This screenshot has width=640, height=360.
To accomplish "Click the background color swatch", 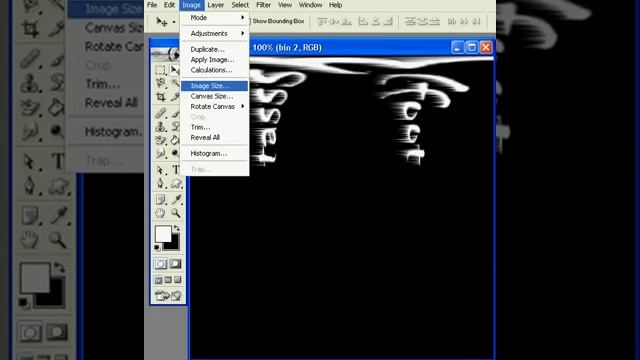I will click(175, 244).
